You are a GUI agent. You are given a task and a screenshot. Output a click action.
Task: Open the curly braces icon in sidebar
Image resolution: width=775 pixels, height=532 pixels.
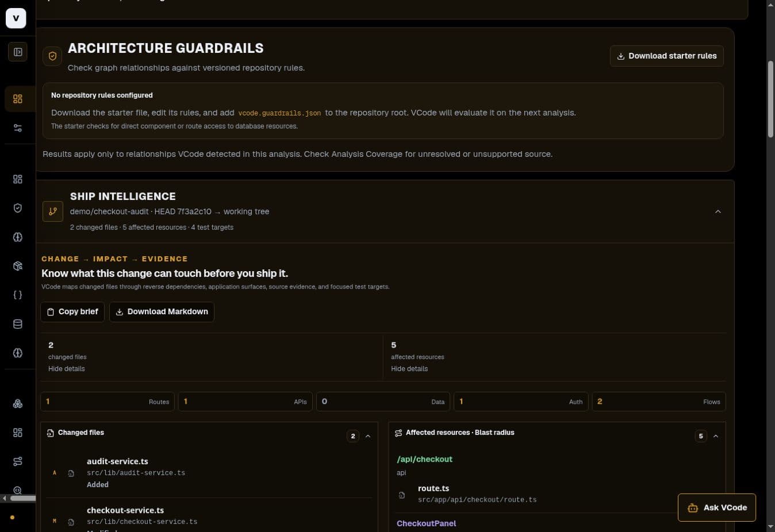pos(18,295)
